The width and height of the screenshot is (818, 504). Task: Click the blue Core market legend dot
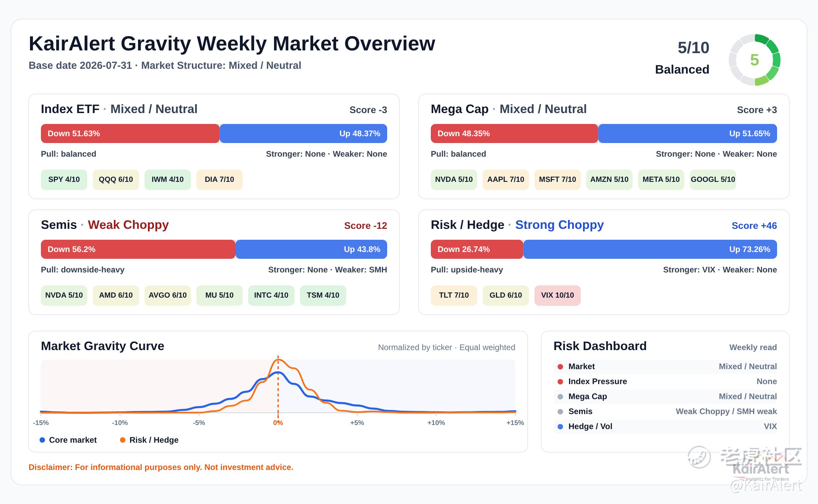coord(42,440)
